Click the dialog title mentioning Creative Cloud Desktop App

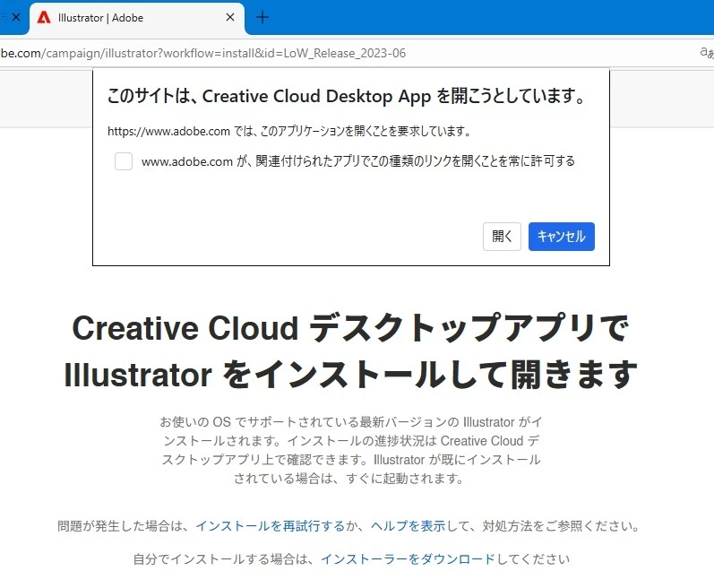tap(346, 96)
